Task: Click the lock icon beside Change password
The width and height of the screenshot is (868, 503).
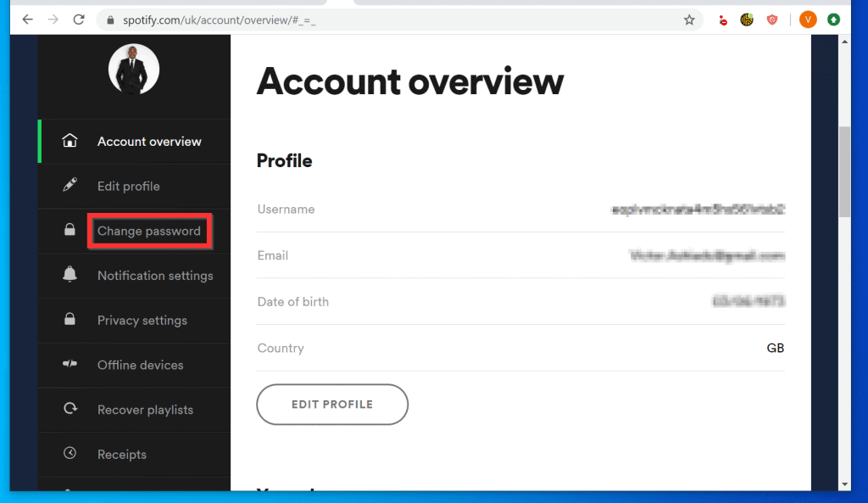Action: pyautogui.click(x=70, y=229)
